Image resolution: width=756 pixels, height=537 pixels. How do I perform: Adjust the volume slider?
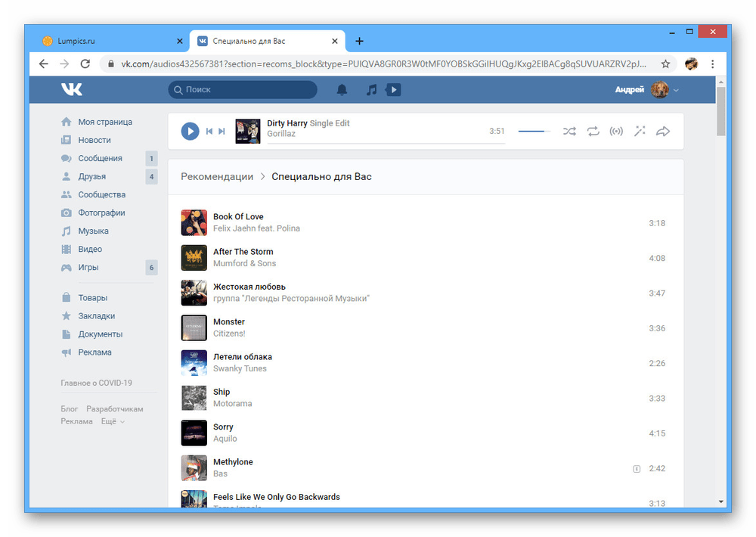(x=534, y=132)
